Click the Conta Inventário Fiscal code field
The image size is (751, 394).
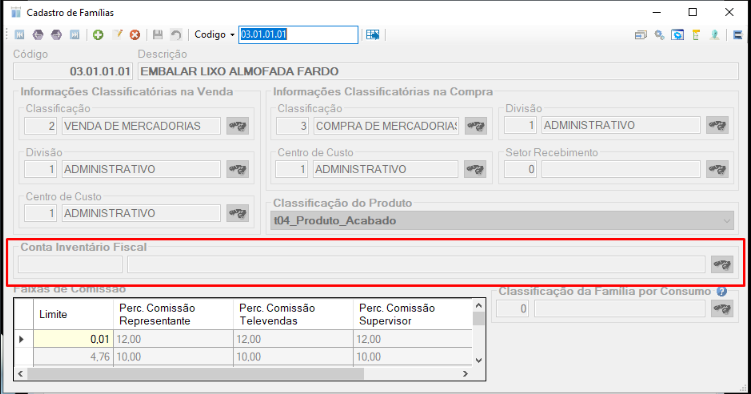pyautogui.click(x=70, y=264)
